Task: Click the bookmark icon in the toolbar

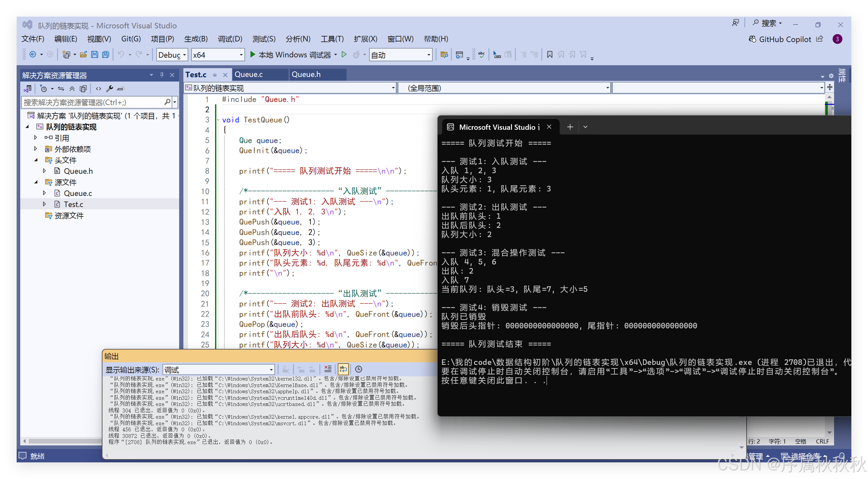Action: pos(550,54)
